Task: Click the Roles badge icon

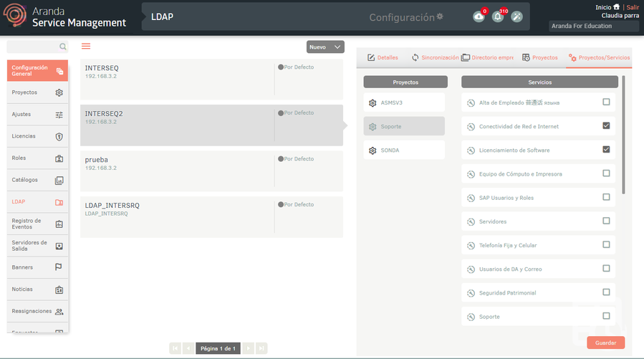Action: tap(59, 158)
